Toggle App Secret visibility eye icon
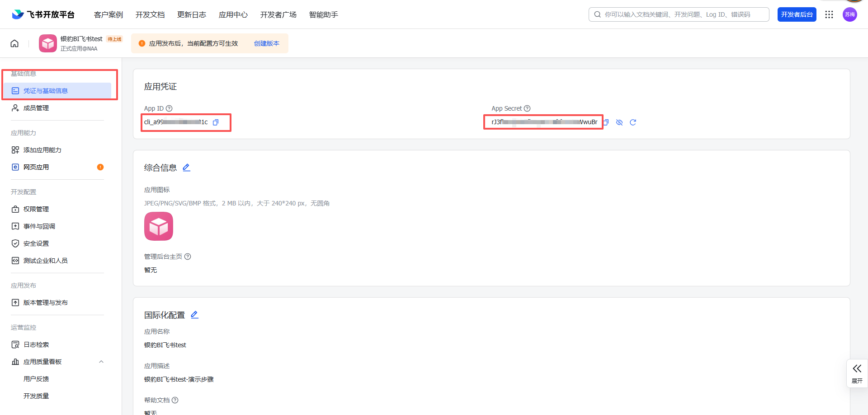The image size is (868, 415). 619,122
